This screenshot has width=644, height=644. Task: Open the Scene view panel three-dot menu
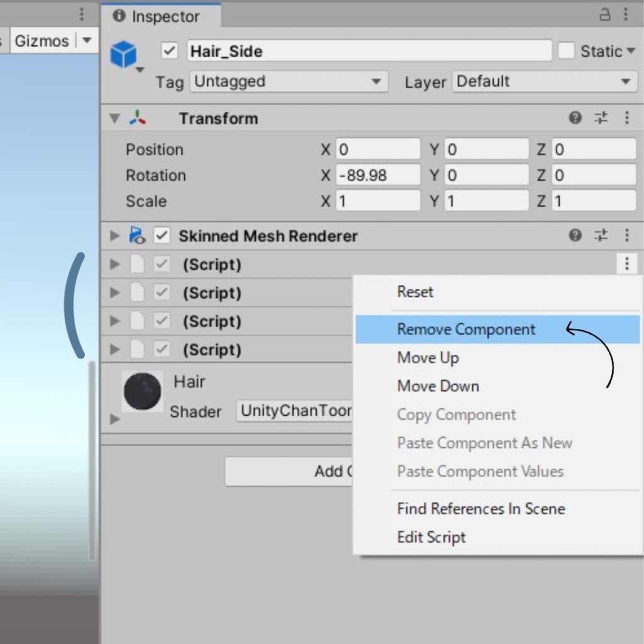pos(81,14)
